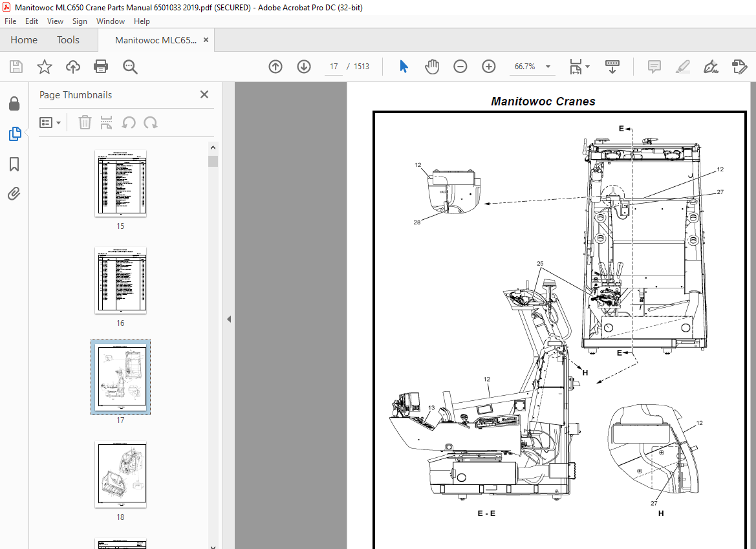Activate the selection arrow tool
Image resolution: width=756 pixels, height=549 pixels.
[404, 67]
